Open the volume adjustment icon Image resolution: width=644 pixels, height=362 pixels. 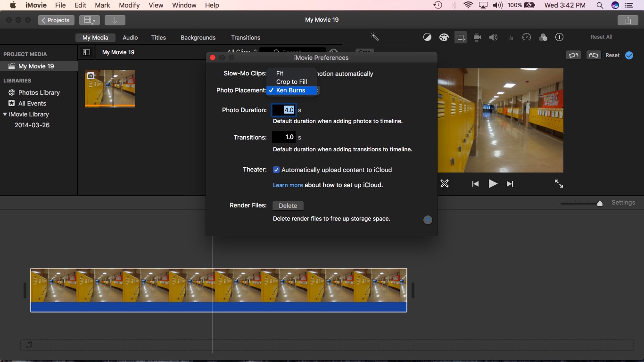coord(493,37)
